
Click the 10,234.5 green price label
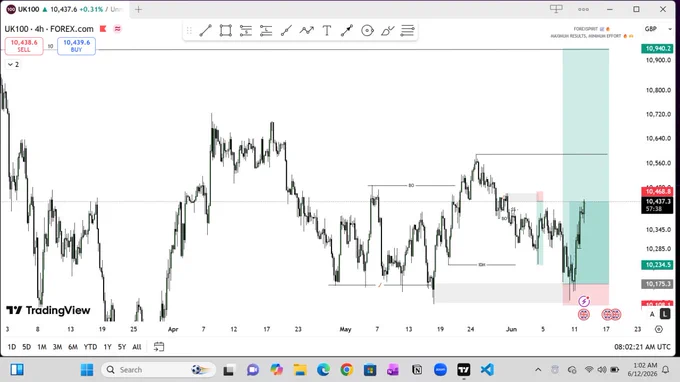[657, 264]
